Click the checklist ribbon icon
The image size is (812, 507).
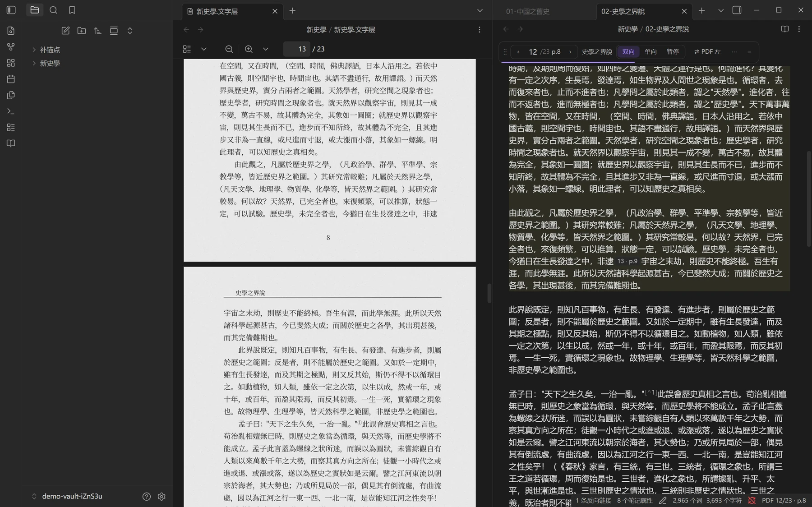11,127
